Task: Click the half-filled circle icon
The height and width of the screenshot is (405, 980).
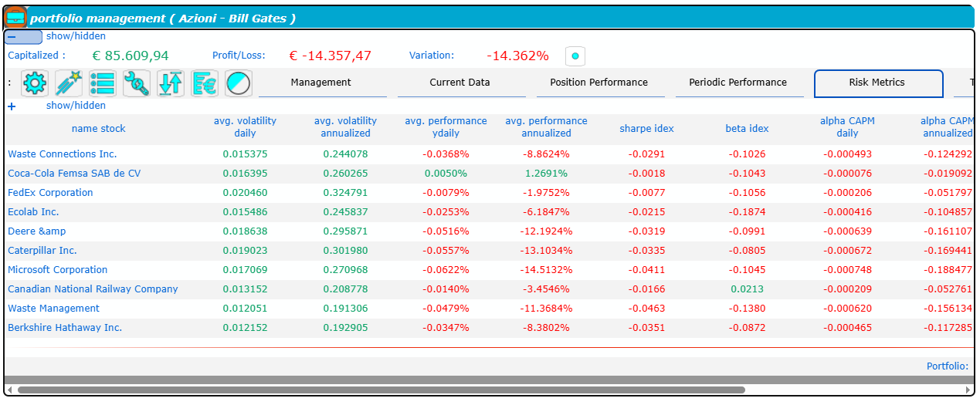Action: click(239, 83)
